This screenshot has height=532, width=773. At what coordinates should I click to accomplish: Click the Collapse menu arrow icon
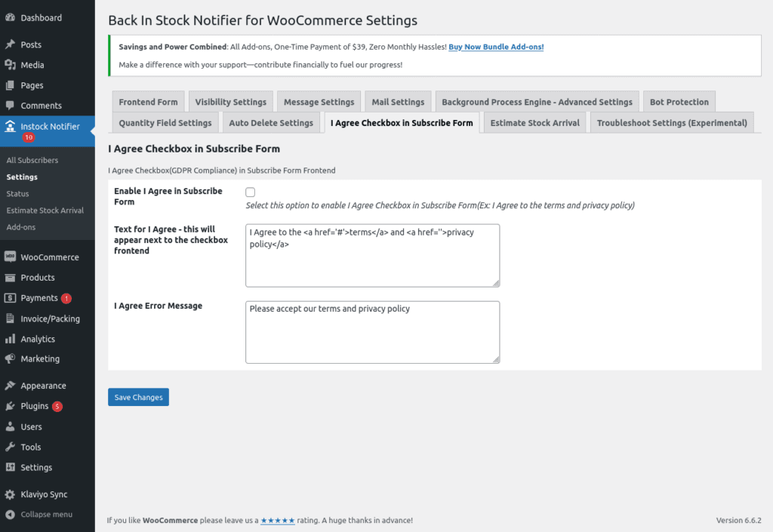coord(10,515)
